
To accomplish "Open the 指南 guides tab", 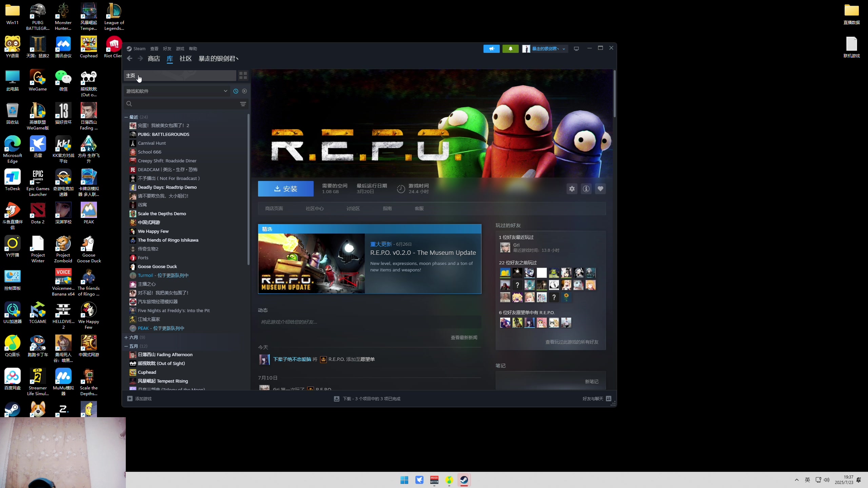I will (x=387, y=208).
